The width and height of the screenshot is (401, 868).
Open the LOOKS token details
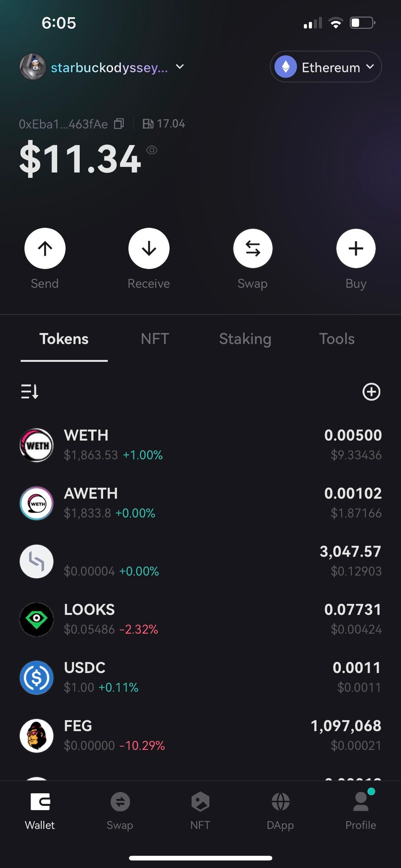pyautogui.click(x=200, y=619)
